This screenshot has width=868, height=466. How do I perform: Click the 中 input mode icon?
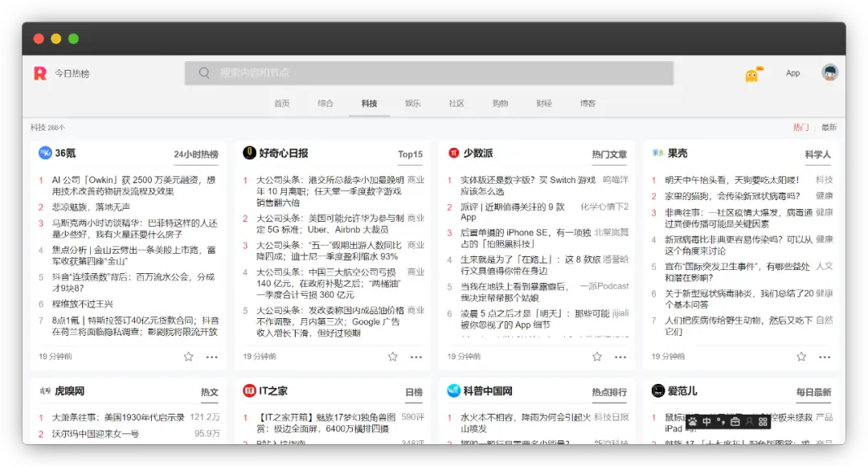coord(707,422)
